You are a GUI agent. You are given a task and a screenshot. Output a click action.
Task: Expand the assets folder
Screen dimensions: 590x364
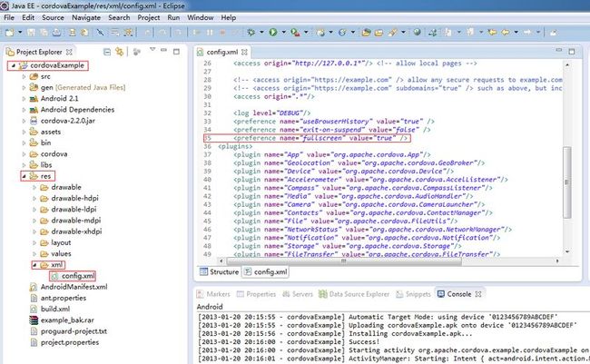pyautogui.click(x=24, y=132)
